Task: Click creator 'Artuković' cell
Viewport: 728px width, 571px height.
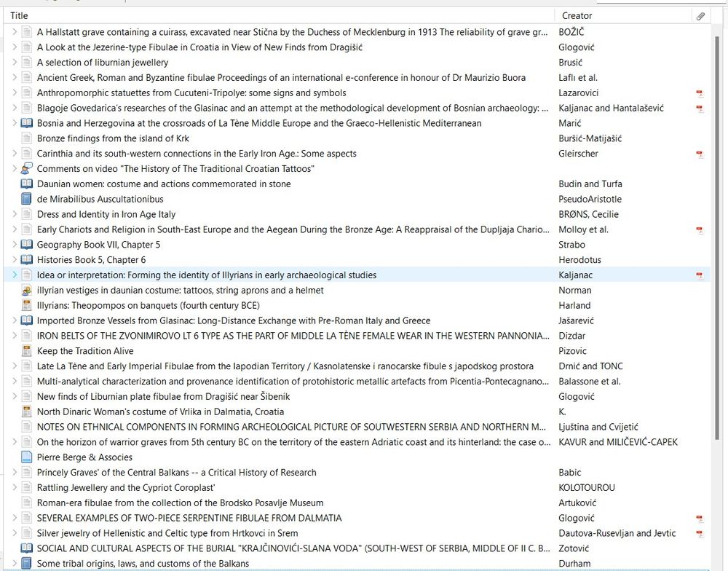Action: pos(577,503)
